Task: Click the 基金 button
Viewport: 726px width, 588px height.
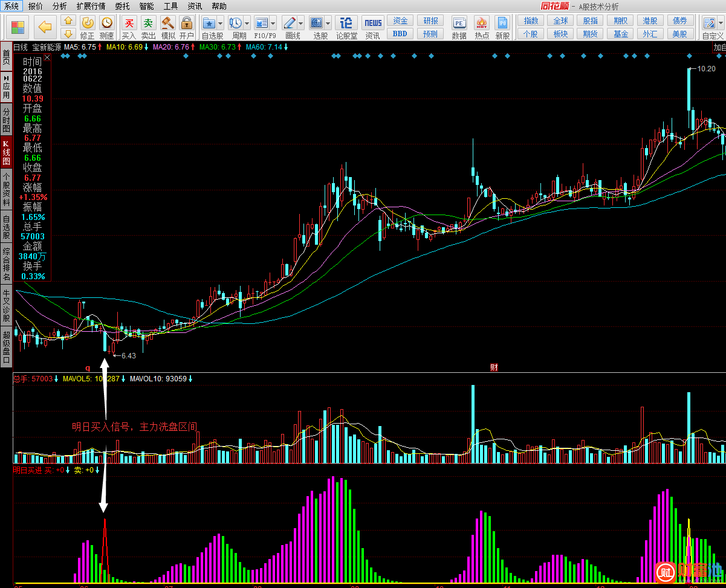Action: point(621,34)
